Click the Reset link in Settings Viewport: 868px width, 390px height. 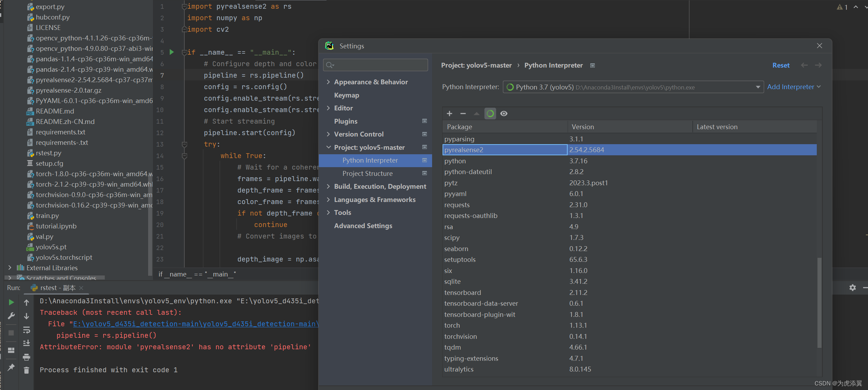(781, 65)
